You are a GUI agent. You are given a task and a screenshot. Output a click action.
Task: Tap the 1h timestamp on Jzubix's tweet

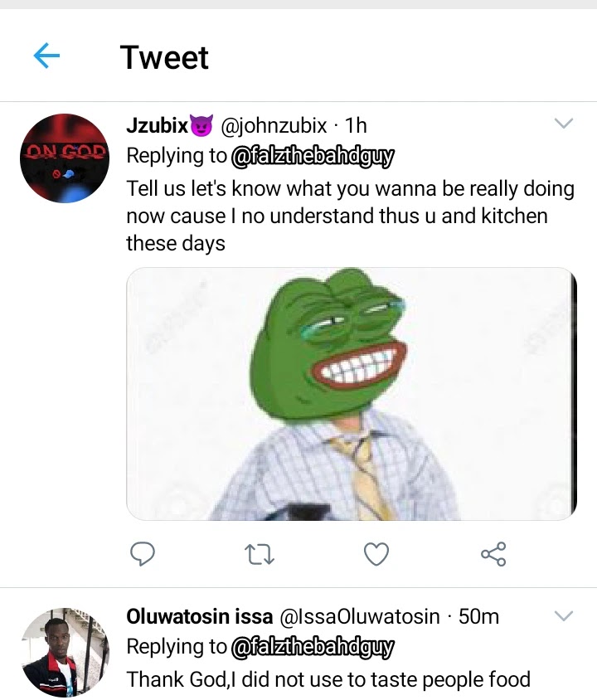coord(356,125)
